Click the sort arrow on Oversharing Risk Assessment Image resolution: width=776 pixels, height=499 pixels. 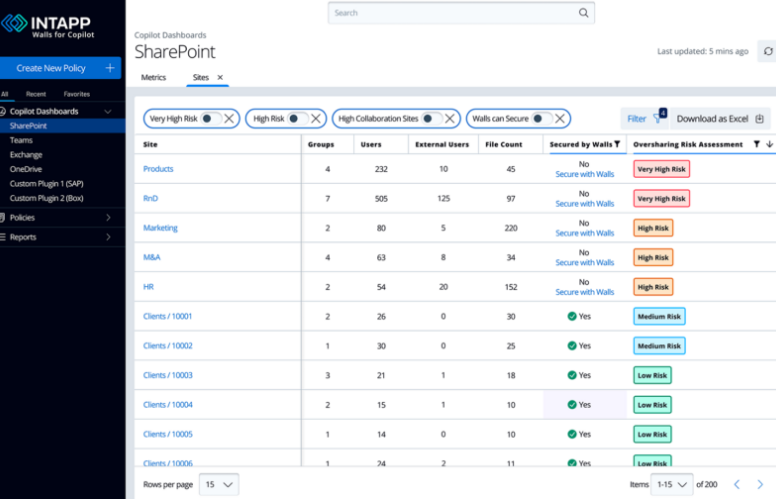pyautogui.click(x=769, y=144)
